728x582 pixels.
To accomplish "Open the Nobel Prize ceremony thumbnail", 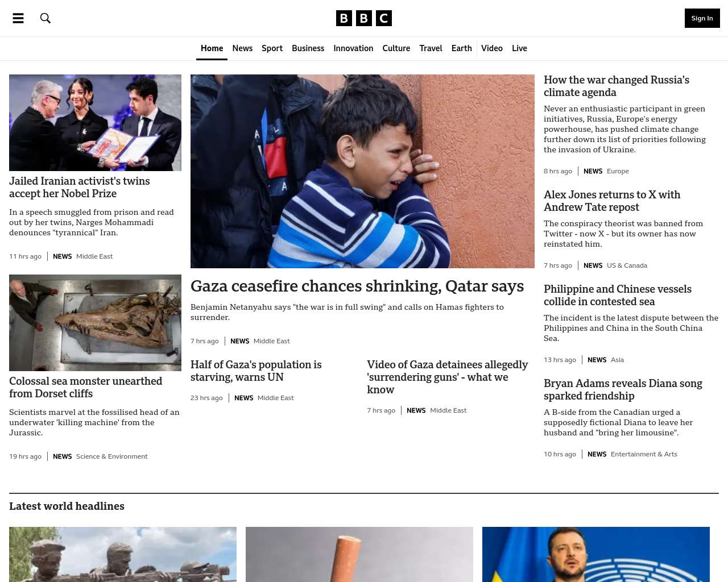I will click(95, 123).
